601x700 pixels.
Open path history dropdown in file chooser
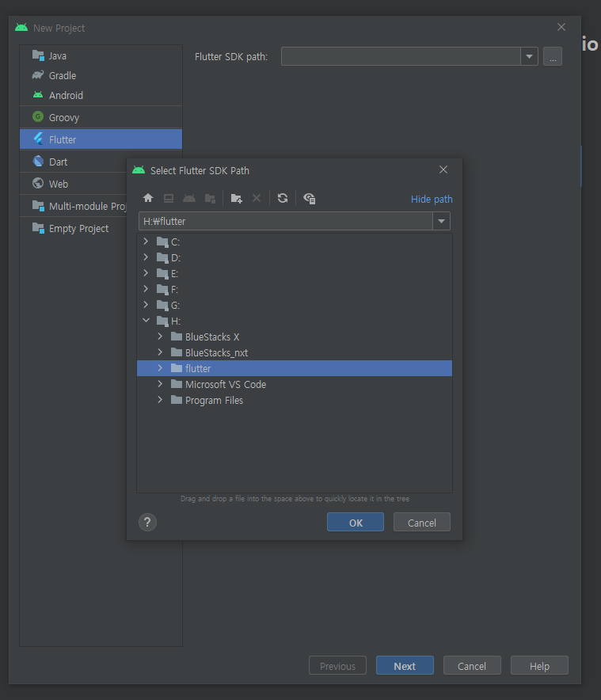tap(441, 221)
